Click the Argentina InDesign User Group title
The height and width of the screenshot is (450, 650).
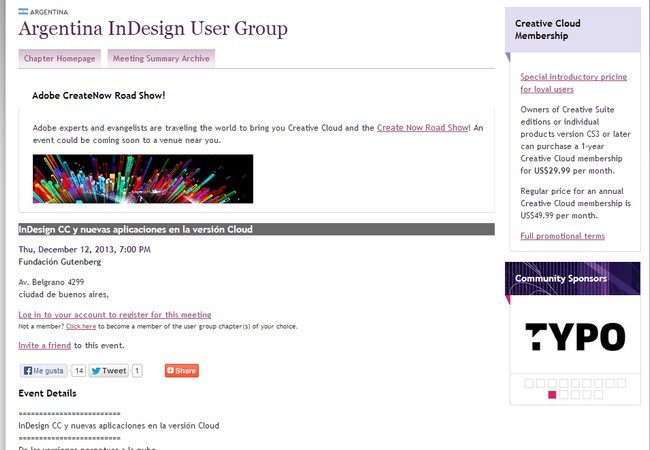[x=153, y=29]
